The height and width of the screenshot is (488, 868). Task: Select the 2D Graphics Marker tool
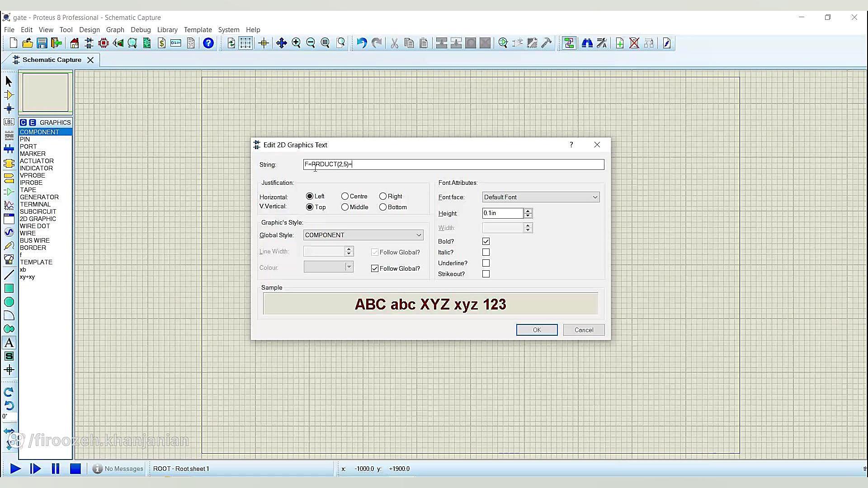coord(9,370)
